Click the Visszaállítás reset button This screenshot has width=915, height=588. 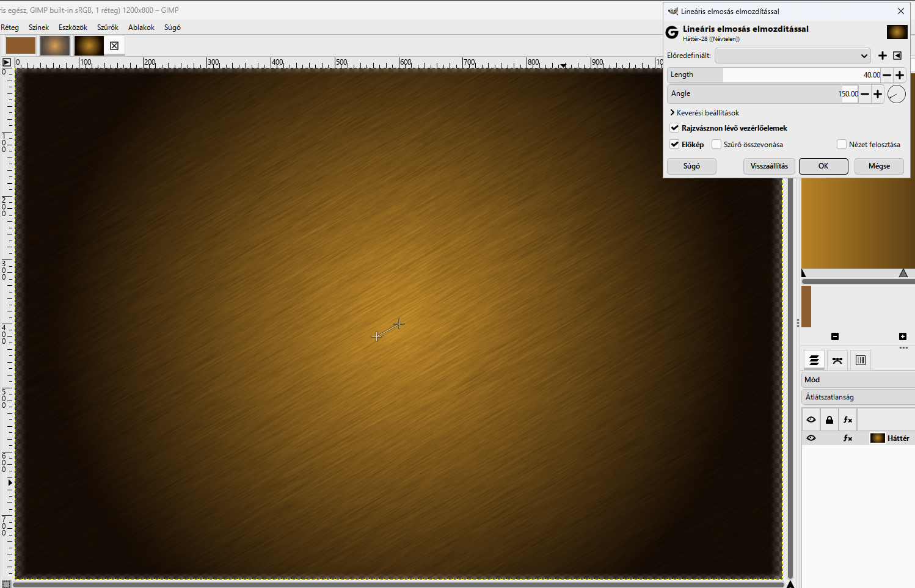pos(769,166)
